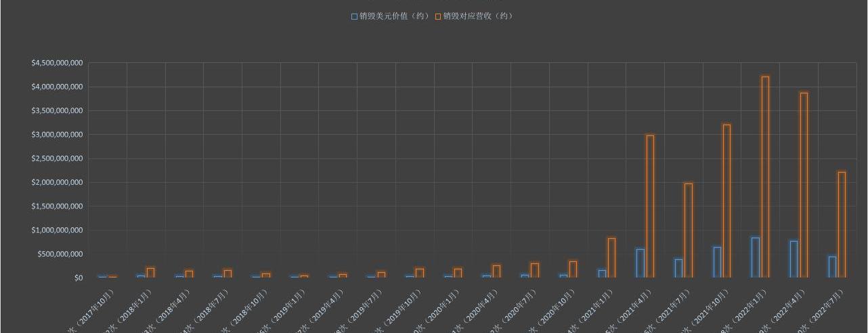Click the blue legend marker for 销毁美元价值
Screen dimensions: 868x333
[354, 16]
